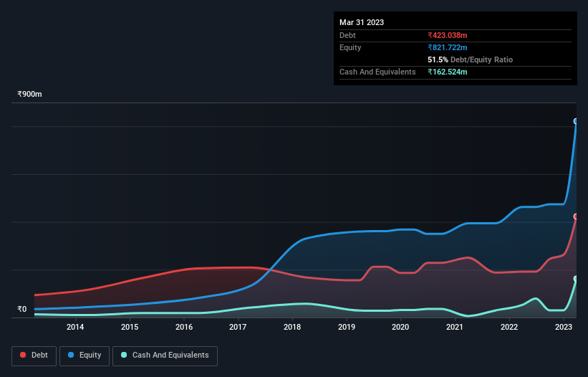Screen dimensions: 588x377
Task: Click the 2017 x-axis label
Action: tap(238, 327)
